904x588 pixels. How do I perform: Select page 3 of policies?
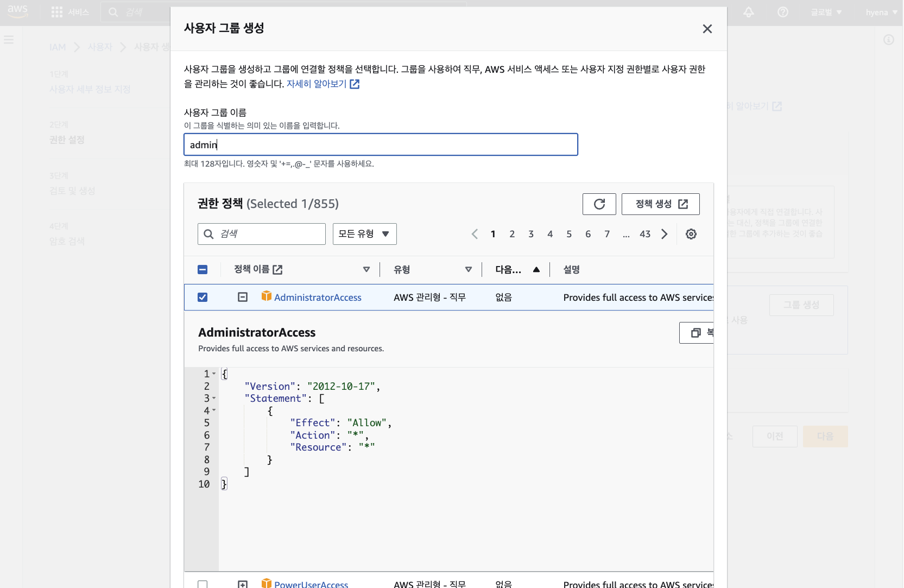tap(531, 234)
